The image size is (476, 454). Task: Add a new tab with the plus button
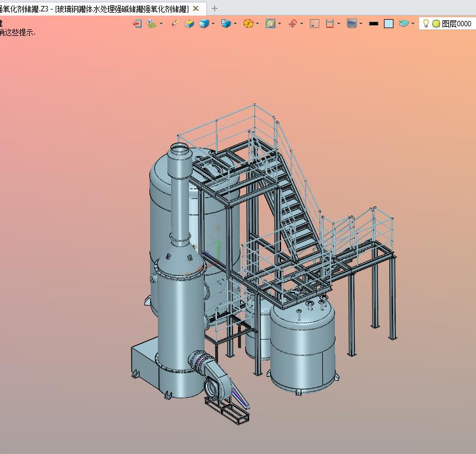(214, 8)
